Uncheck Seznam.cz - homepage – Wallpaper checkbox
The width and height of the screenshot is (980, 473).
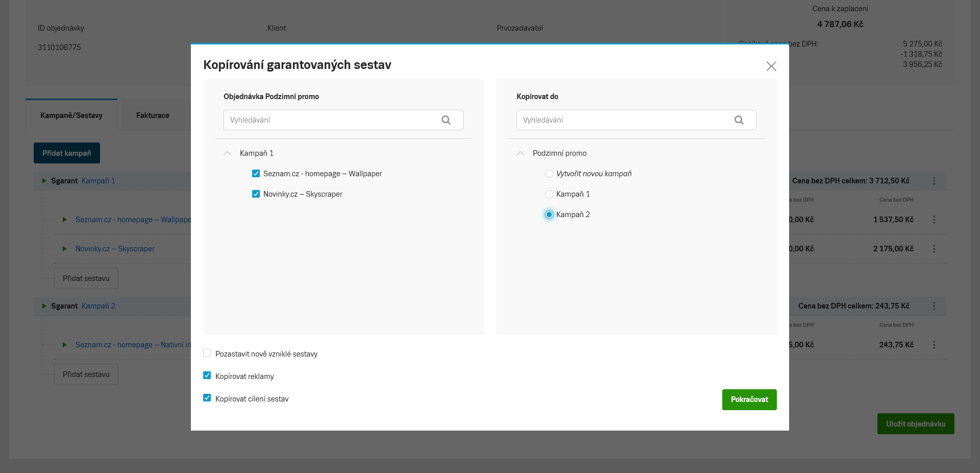pyautogui.click(x=256, y=174)
